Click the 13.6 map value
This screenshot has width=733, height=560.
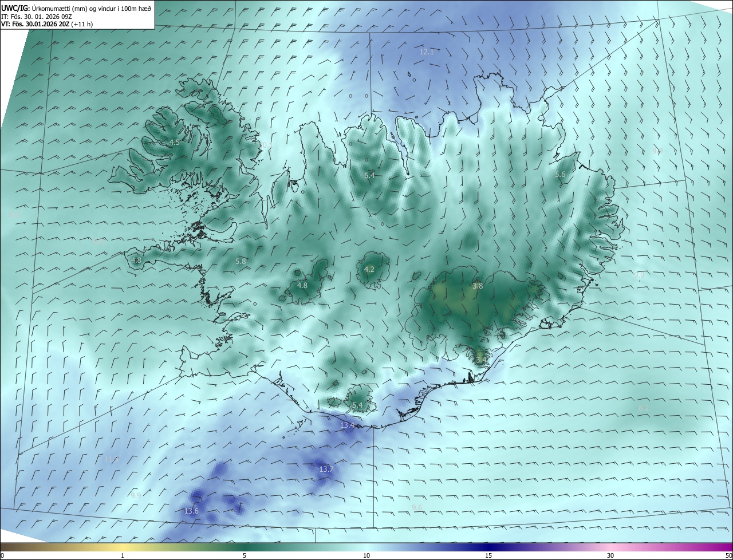pyautogui.click(x=191, y=511)
